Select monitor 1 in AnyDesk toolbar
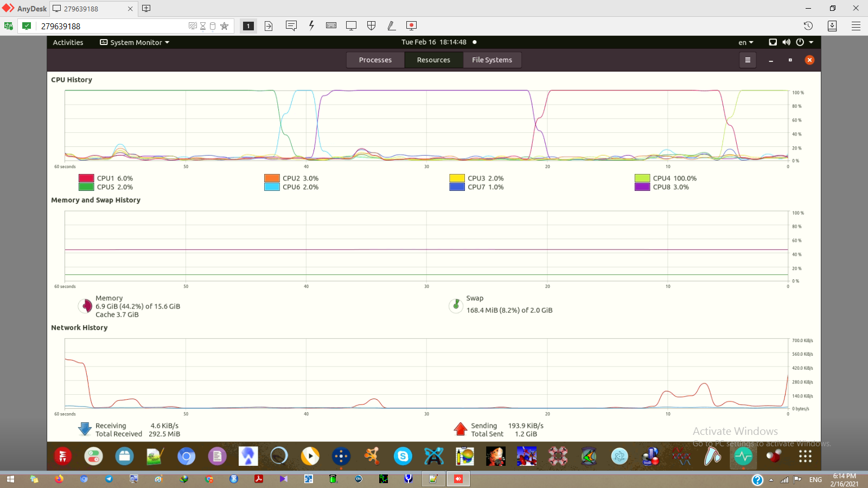 pos(248,25)
